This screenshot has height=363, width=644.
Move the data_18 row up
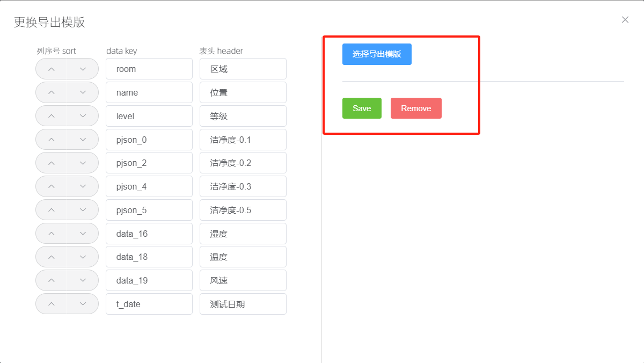click(52, 257)
